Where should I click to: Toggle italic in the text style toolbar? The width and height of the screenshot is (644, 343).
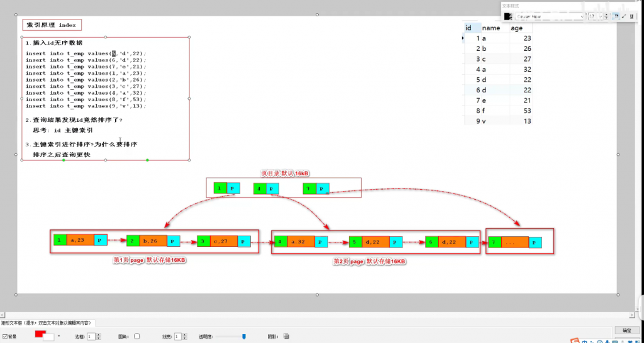click(623, 16)
